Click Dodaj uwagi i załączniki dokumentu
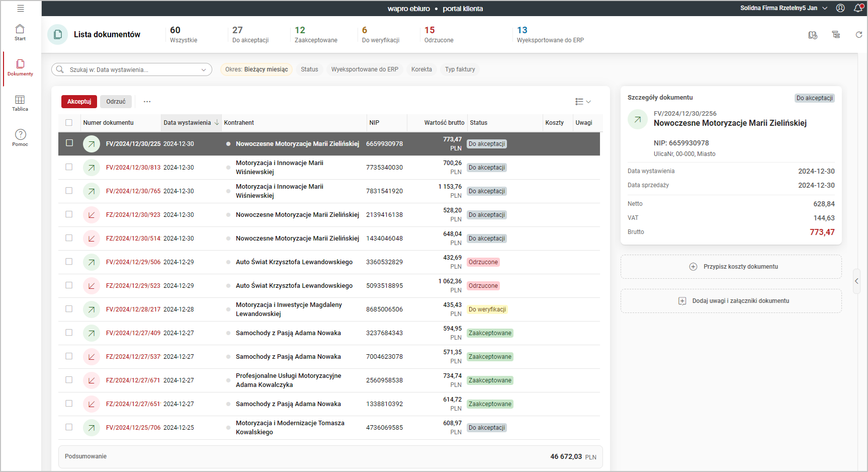Screen dimensions: 868x472 tap(731, 301)
